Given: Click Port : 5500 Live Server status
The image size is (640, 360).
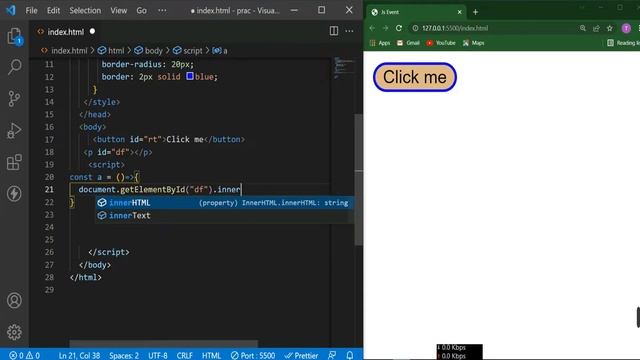Looking at the screenshot, I should pyautogui.click(x=253, y=355).
